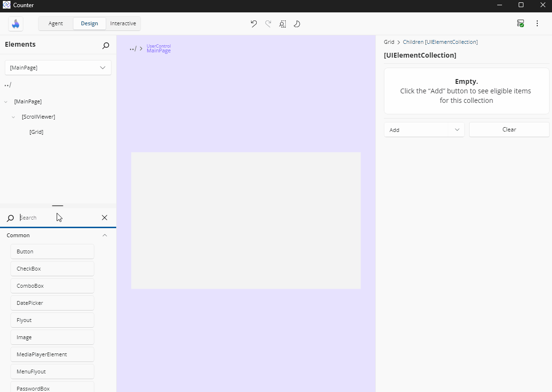This screenshot has width=552, height=392.
Task: Open the element inspect picker icon
Action: point(282,23)
